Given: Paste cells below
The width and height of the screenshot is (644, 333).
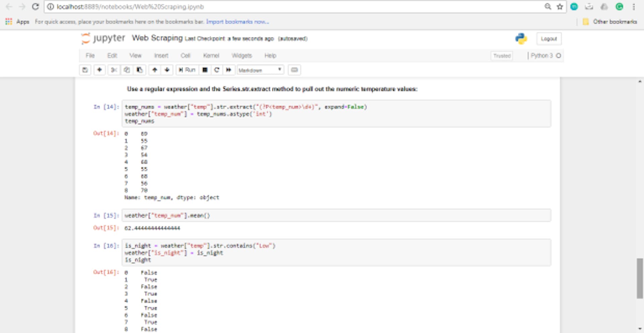Looking at the screenshot, I should pyautogui.click(x=140, y=70).
